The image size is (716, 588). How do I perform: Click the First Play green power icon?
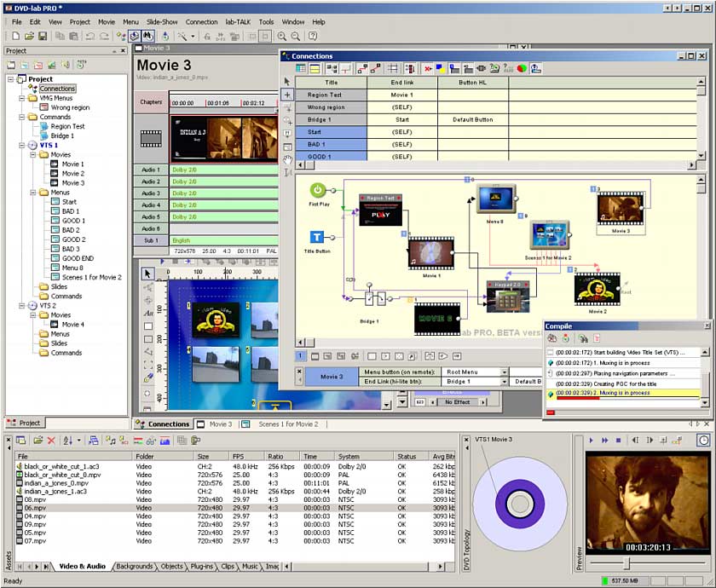pyautogui.click(x=317, y=190)
